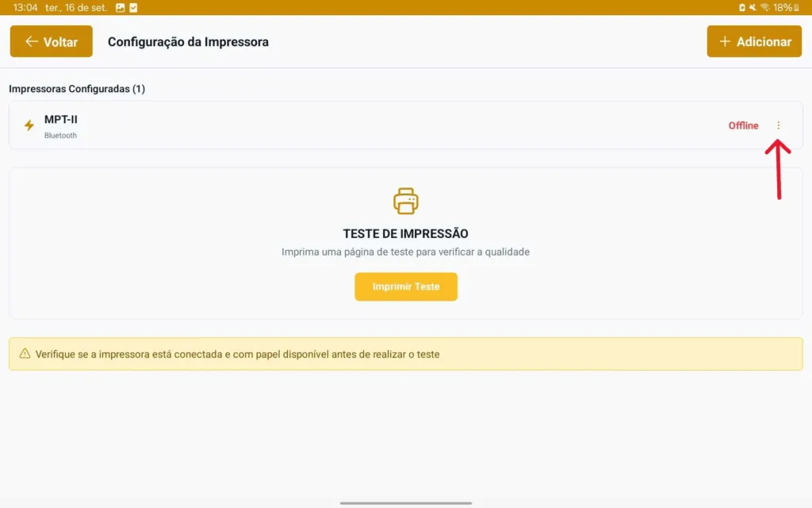Tap the red Offline status label

(743, 125)
